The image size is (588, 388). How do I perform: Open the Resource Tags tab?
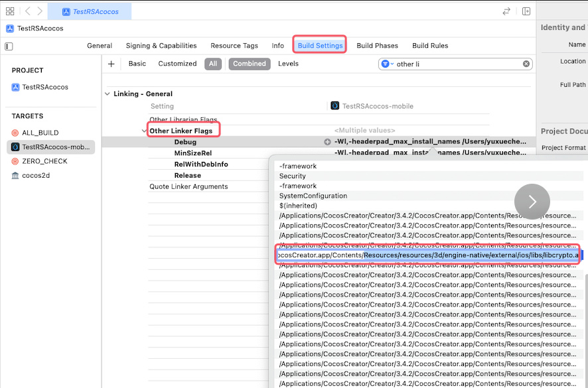click(x=234, y=46)
